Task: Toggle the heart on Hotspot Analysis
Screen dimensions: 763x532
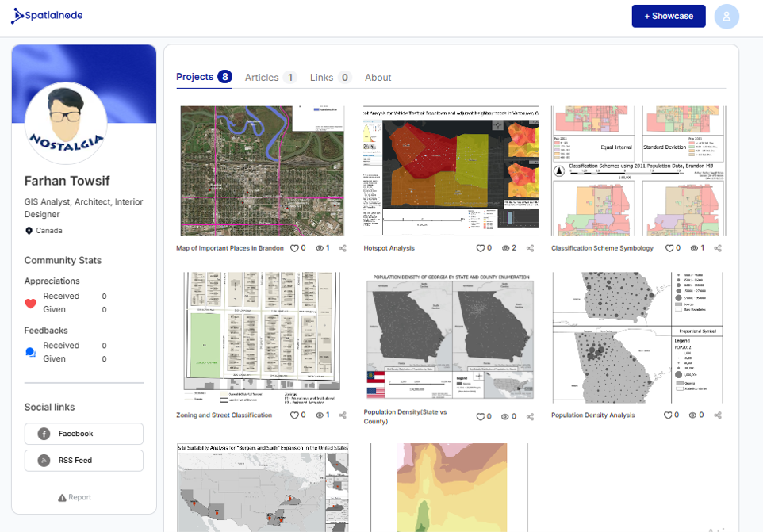Action: point(481,248)
